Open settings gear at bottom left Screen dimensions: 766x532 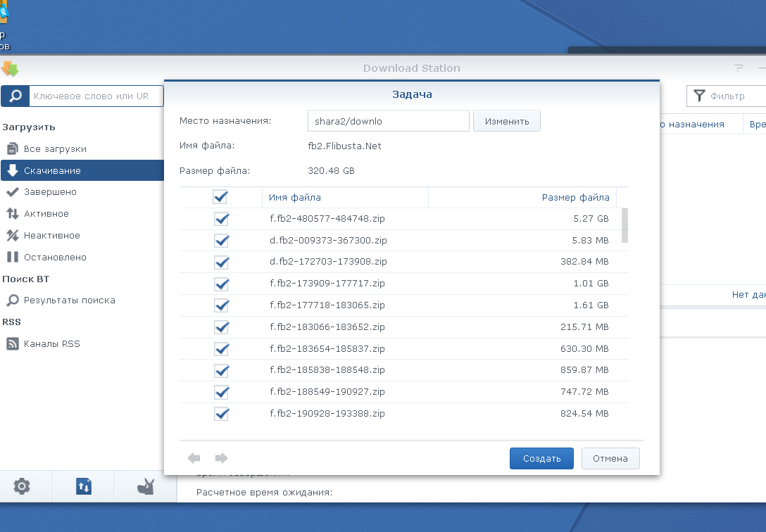(22, 486)
